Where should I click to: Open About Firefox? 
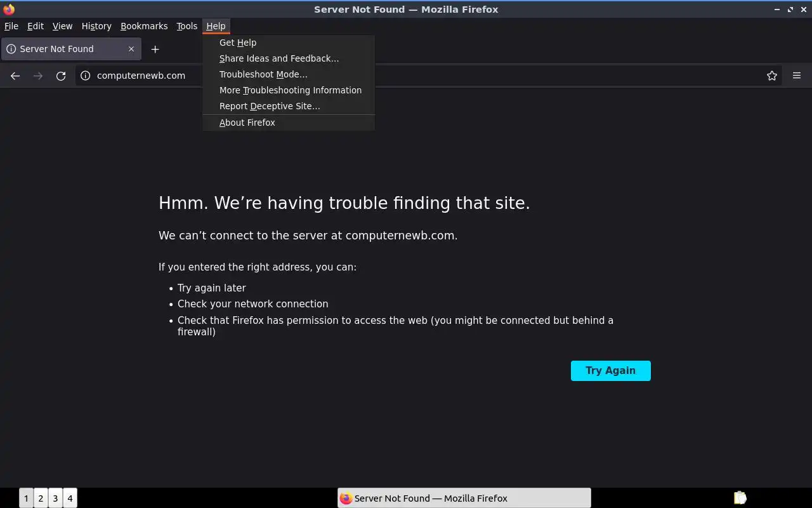289,123
